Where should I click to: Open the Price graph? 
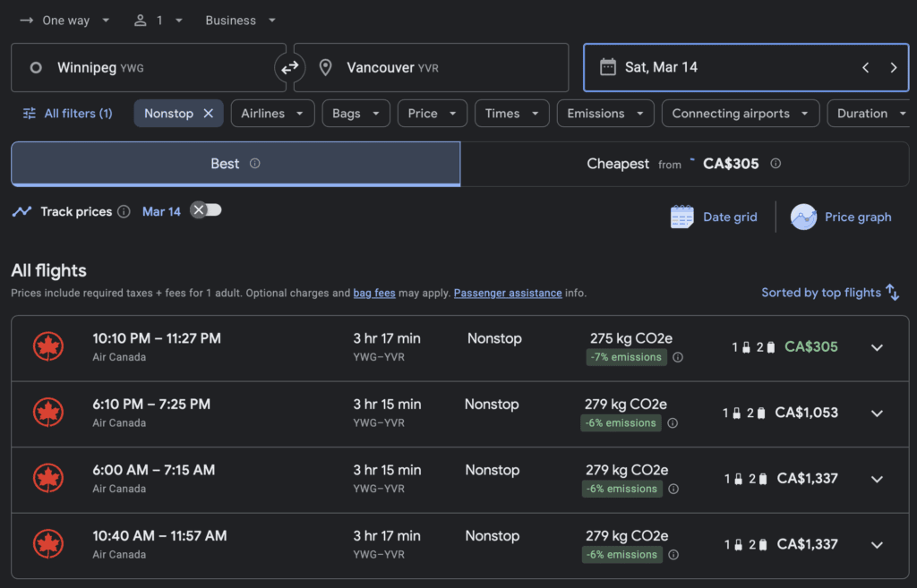tap(841, 217)
